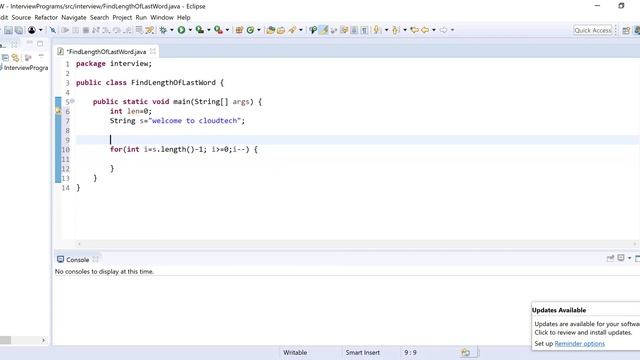Click the Updates Available notification title

click(x=559, y=310)
